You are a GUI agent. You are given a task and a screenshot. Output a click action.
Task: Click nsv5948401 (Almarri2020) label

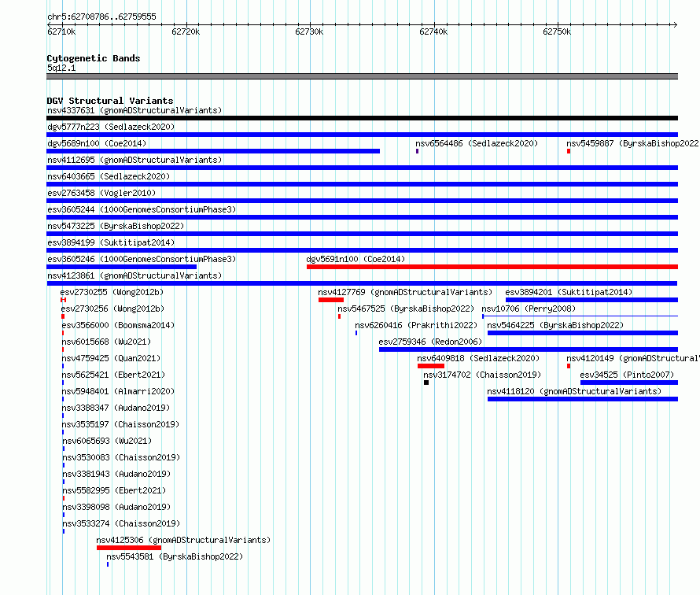click(x=118, y=391)
